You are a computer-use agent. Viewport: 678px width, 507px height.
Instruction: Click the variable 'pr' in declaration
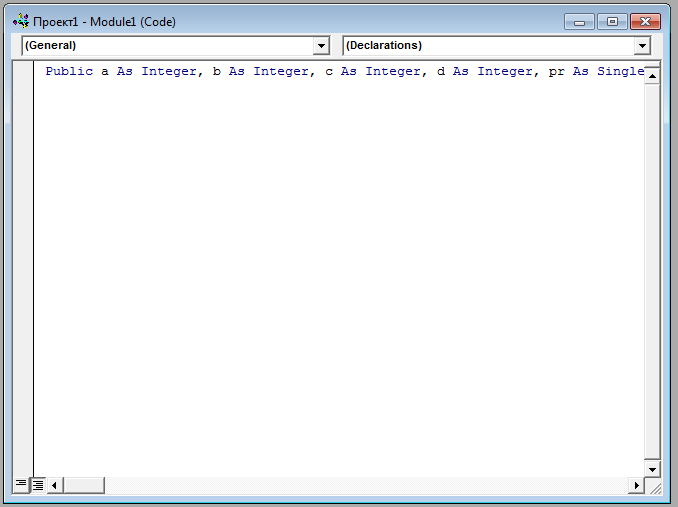[556, 72]
